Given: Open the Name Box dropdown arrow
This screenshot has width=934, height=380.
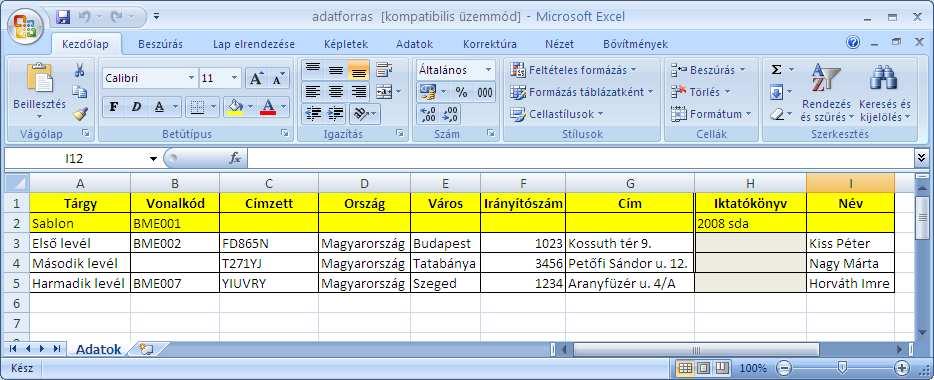Looking at the screenshot, I should click(154, 158).
